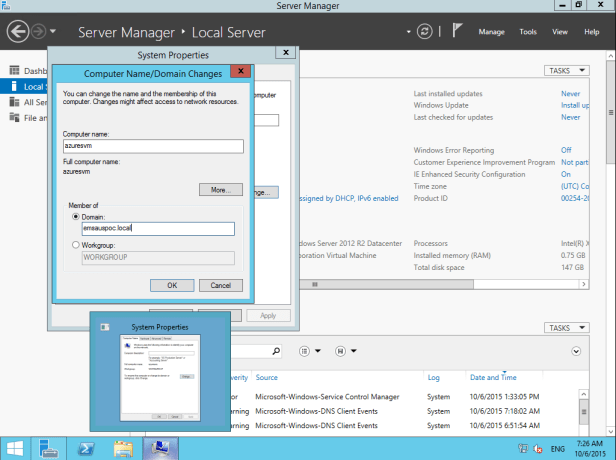Click the Computer name text field
The height and width of the screenshot is (460, 616).
[153, 146]
